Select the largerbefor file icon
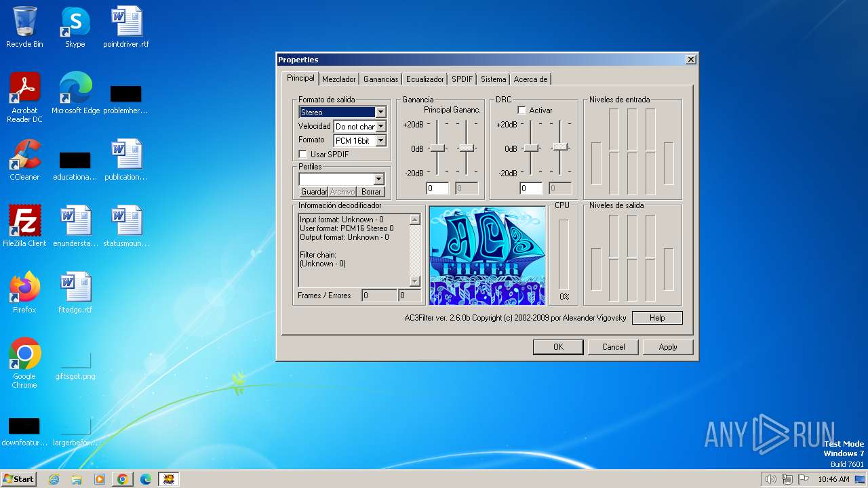 point(75,432)
